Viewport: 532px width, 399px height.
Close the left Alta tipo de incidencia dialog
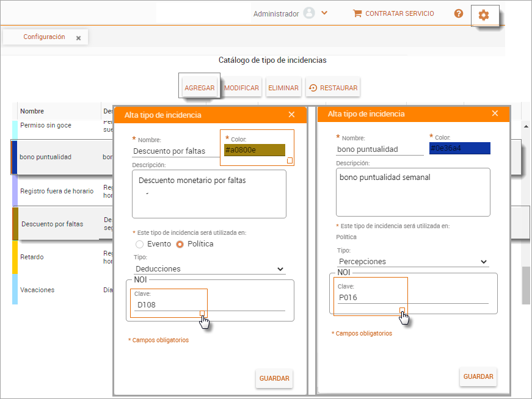[291, 115]
